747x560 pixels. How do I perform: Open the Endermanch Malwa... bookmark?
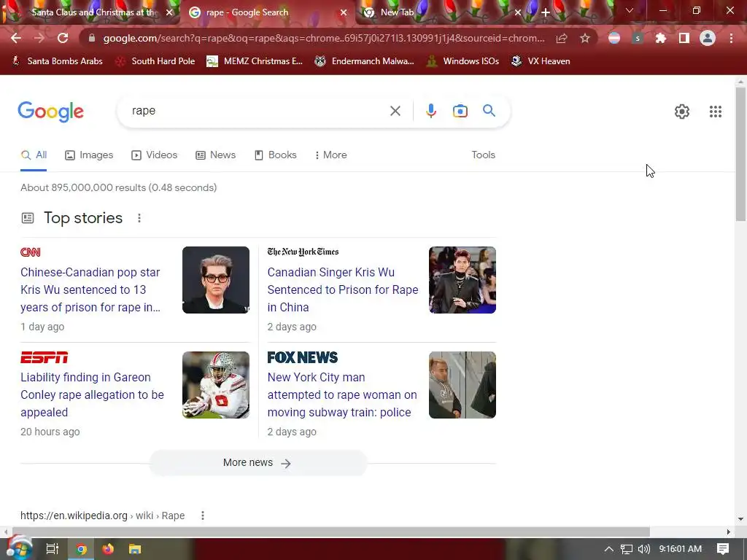pyautogui.click(x=365, y=61)
